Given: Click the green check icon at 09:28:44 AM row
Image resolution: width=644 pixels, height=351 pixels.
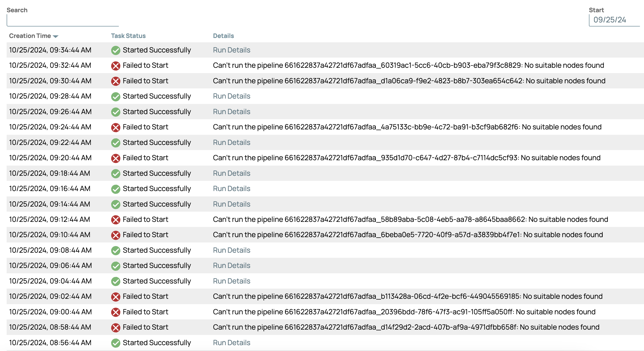Looking at the screenshot, I should (x=115, y=97).
